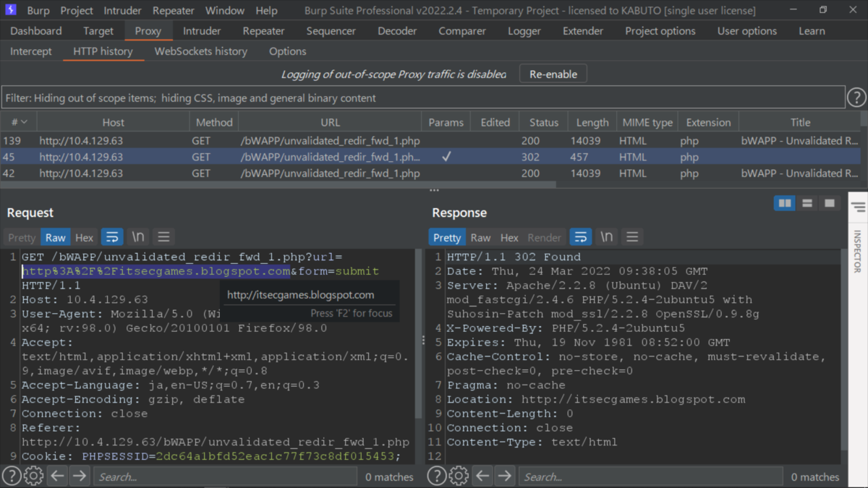Screen dimensions: 868x488
Task: Open the filter help question-mark icon
Action: pos(856,98)
